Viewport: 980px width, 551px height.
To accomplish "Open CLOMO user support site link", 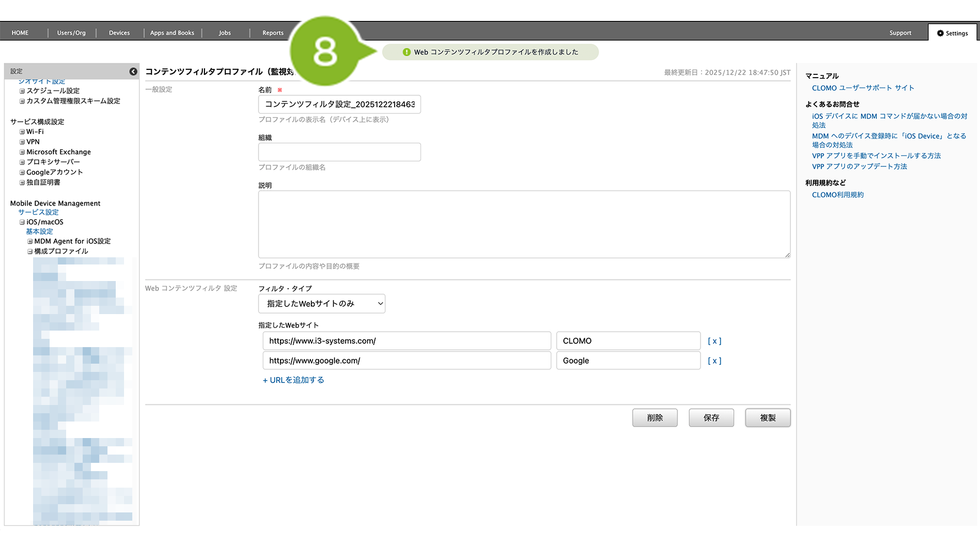I will click(863, 88).
